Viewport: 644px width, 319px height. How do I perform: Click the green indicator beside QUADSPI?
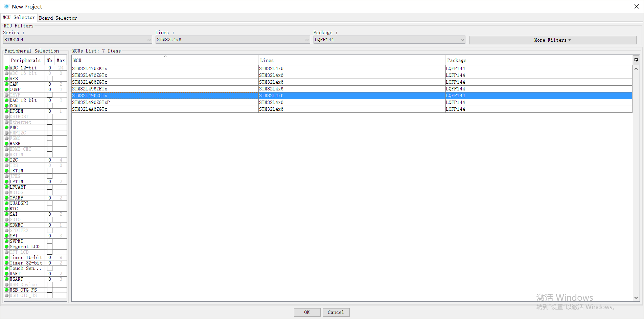click(6, 203)
